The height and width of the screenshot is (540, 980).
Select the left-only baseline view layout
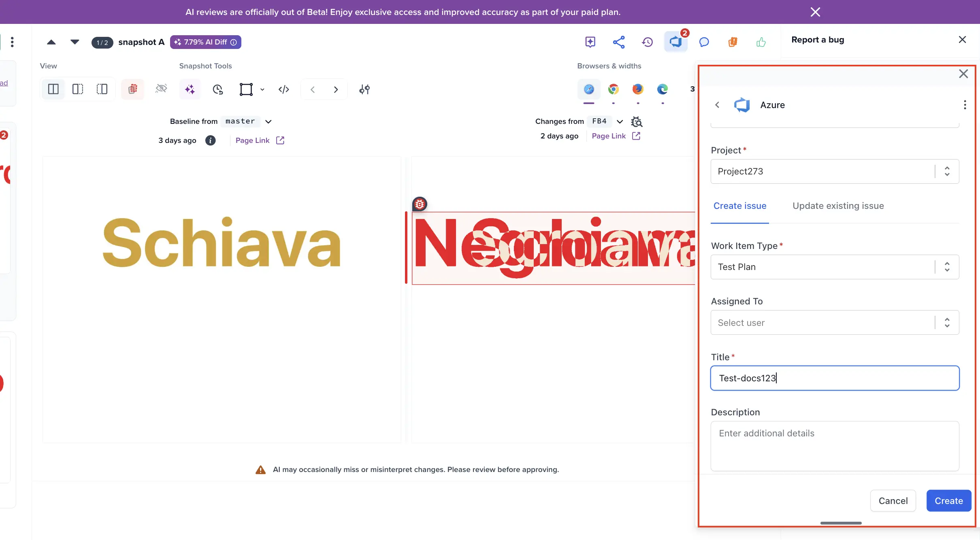[78, 89]
